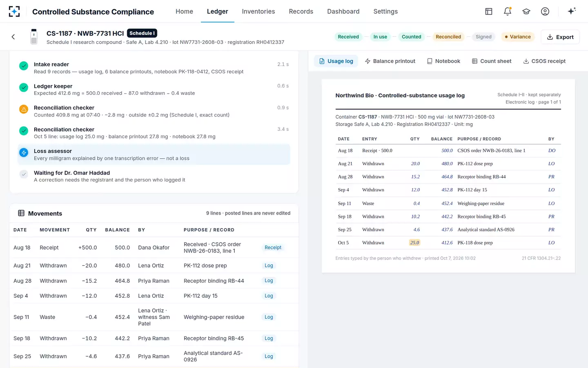The width and height of the screenshot is (588, 368).
Task: Click the PURPOSE / RECORD header in Movements
Action: click(209, 230)
